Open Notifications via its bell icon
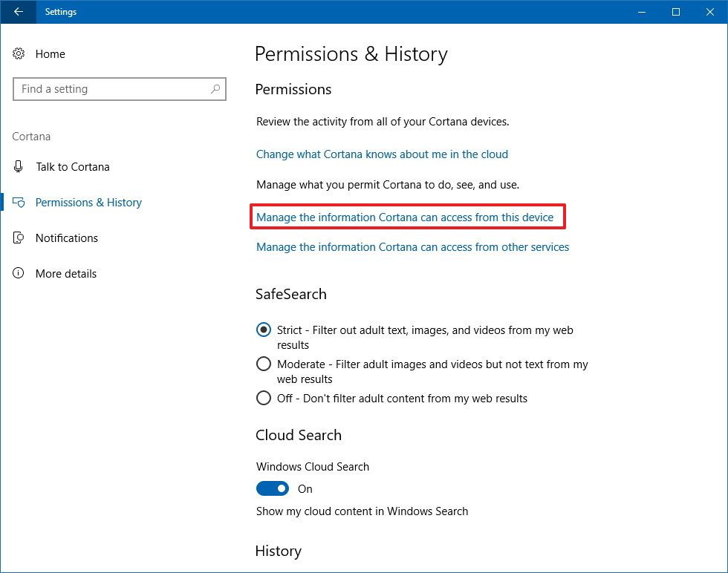Viewport: 728px width, 573px height. click(x=19, y=238)
